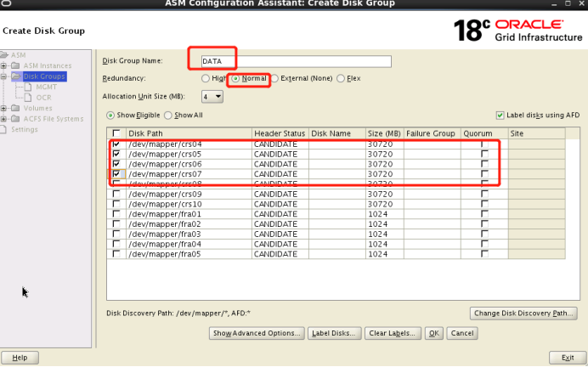This screenshot has height=367, width=588.
Task: Click the /dev/mapper/crs10 path text
Action: click(165, 204)
